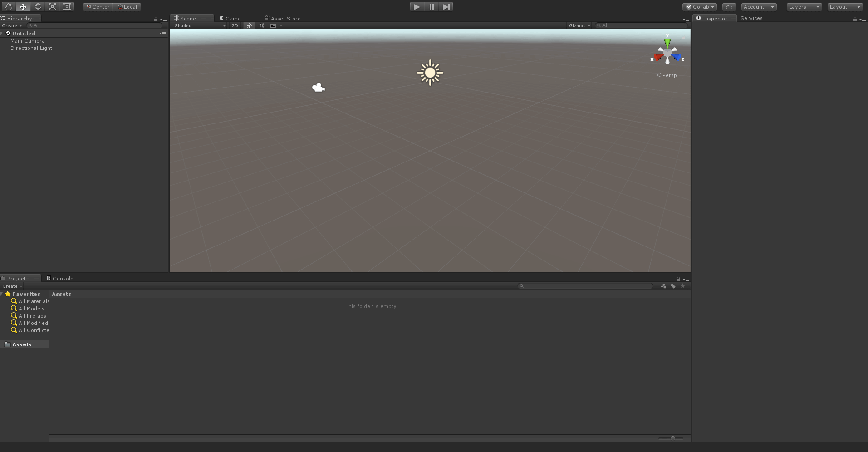The height and width of the screenshot is (452, 868).
Task: Open the Account dropdown
Action: pyautogui.click(x=759, y=7)
